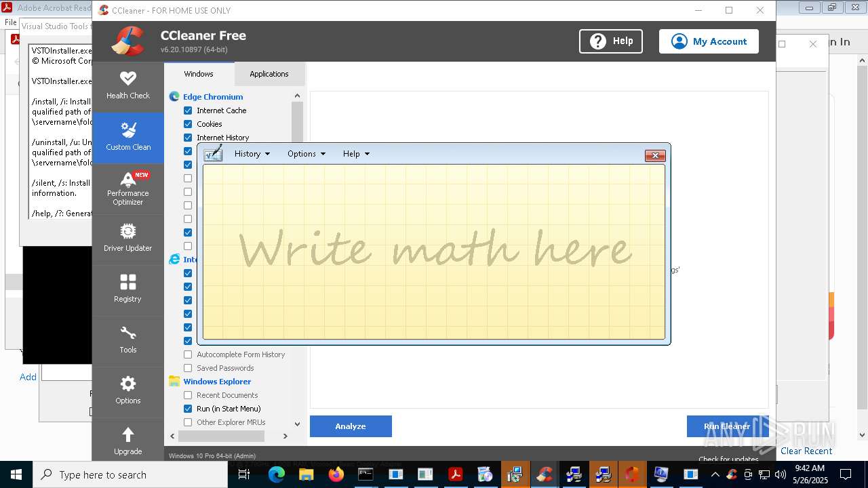Open CCleaner Help button
This screenshot has height=488, width=868.
(610, 41)
